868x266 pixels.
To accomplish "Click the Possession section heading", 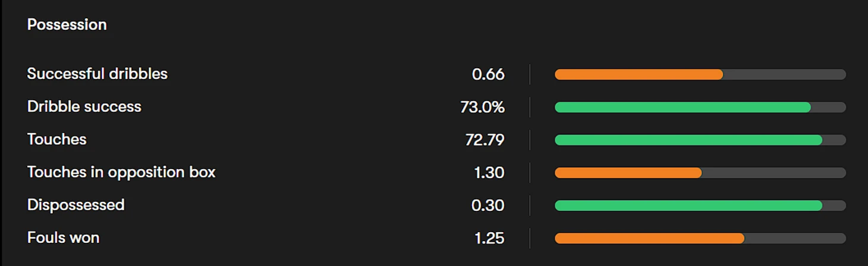I will point(67,24).
